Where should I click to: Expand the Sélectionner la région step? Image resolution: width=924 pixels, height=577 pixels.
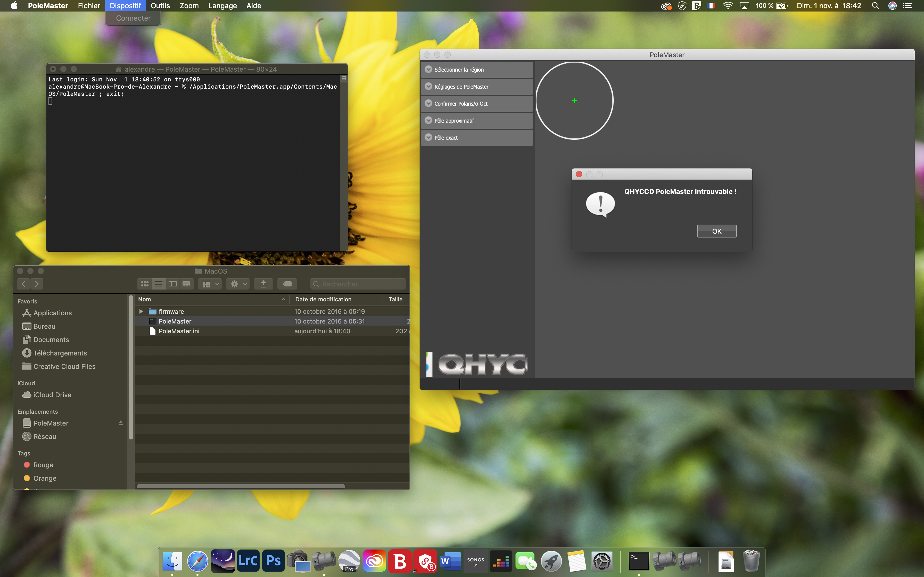tap(428, 70)
